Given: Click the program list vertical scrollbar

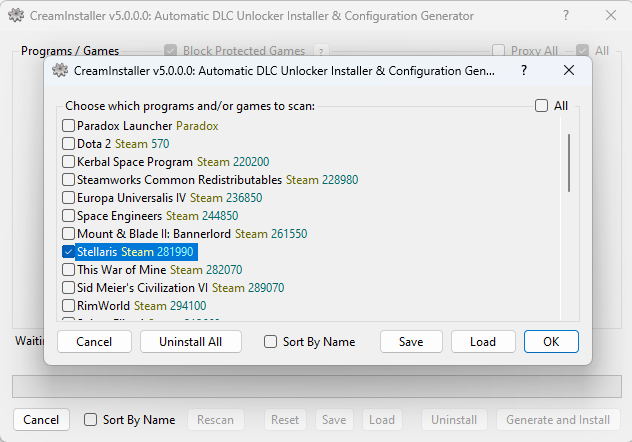Looking at the screenshot, I should pos(569,162).
